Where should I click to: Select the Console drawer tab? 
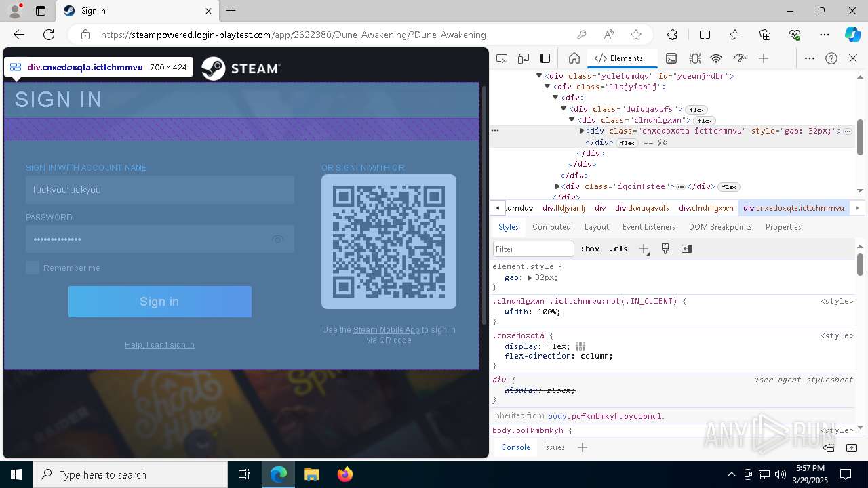point(515,447)
